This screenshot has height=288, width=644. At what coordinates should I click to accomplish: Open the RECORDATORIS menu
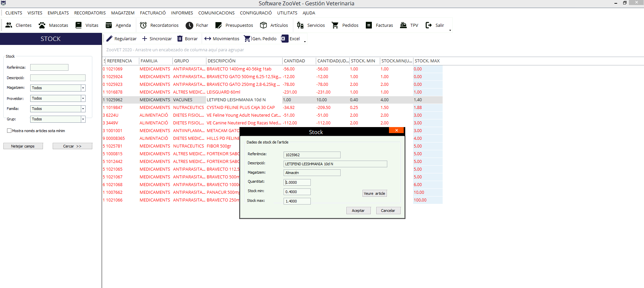click(90, 13)
